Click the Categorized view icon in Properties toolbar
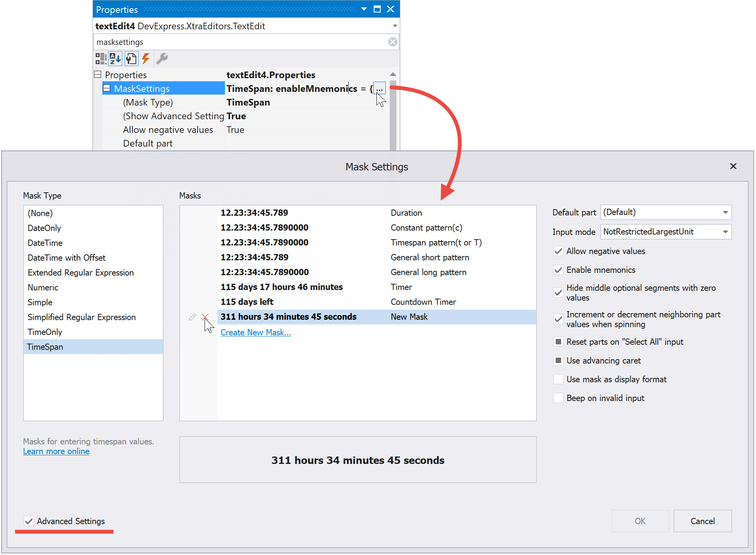The width and height of the screenshot is (756, 555). (x=101, y=59)
